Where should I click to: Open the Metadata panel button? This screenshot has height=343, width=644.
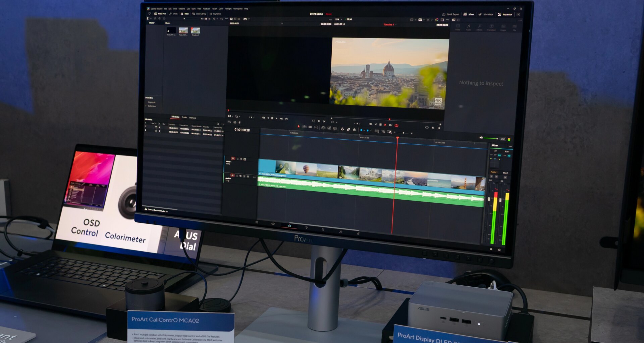(486, 14)
